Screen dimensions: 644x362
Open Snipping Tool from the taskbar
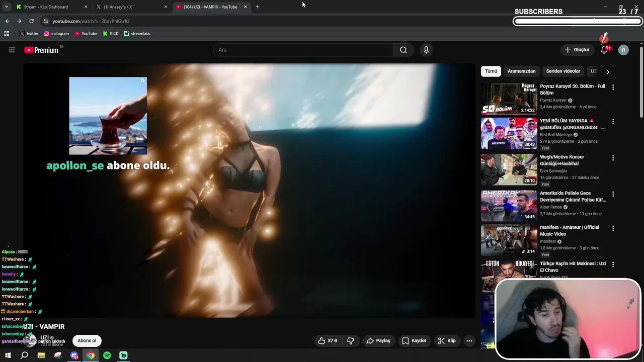point(58,355)
